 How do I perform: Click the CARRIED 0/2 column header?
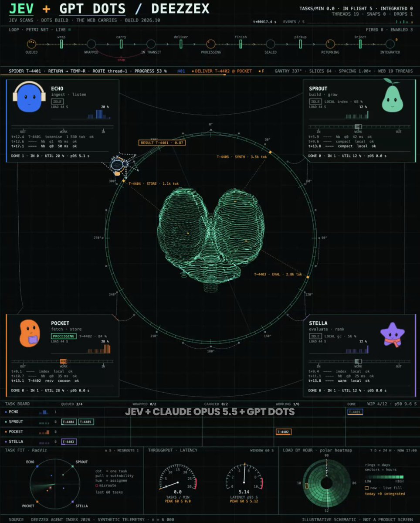click(216, 404)
